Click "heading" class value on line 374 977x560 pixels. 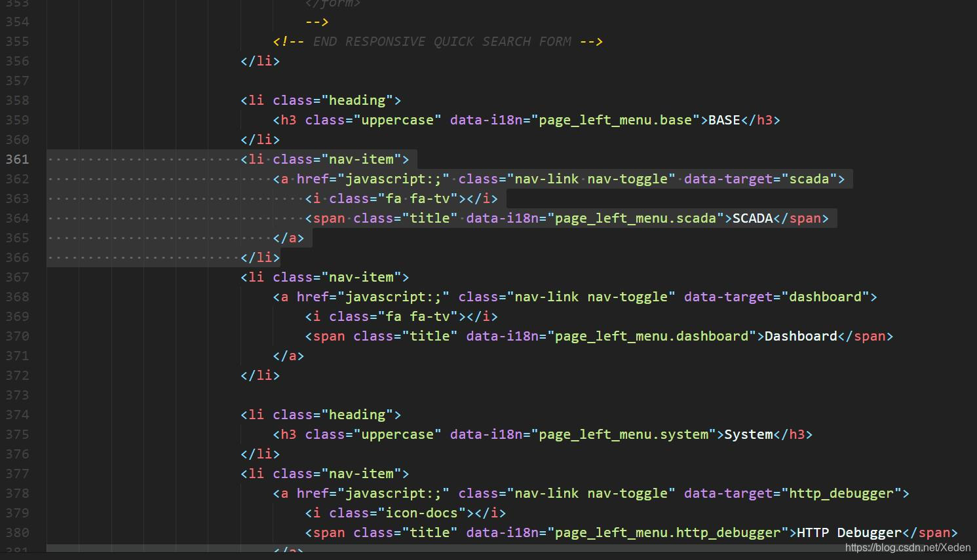(x=357, y=415)
